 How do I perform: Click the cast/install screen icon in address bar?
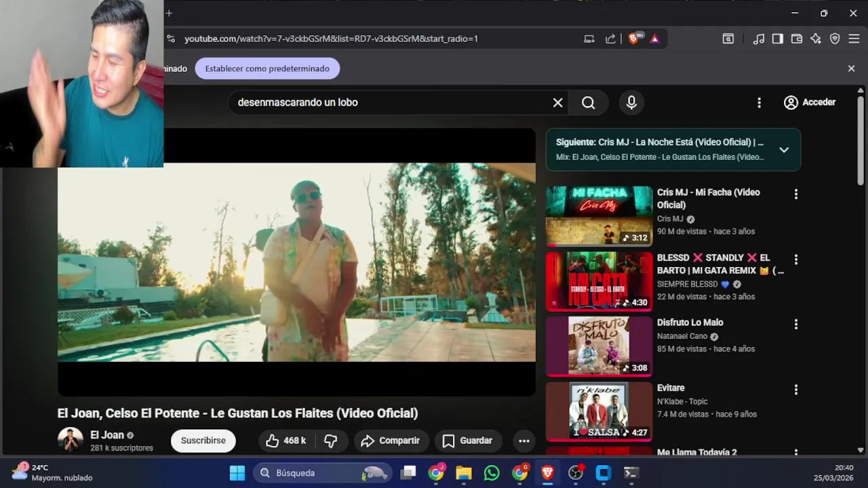589,39
